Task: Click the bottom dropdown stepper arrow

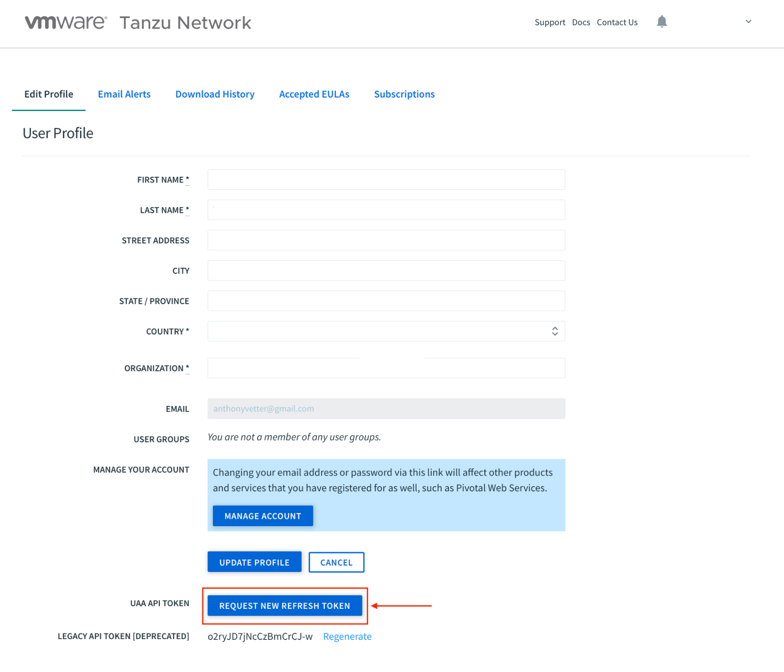Action: 555,333
